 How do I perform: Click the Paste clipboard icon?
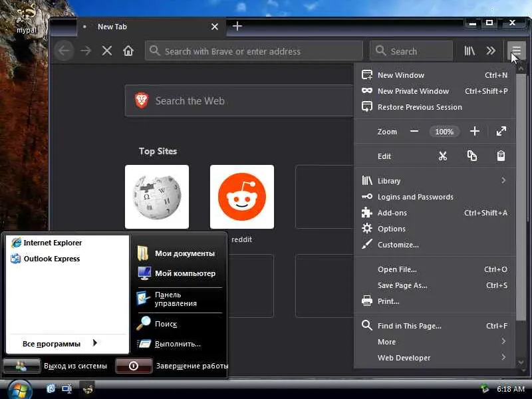501,156
